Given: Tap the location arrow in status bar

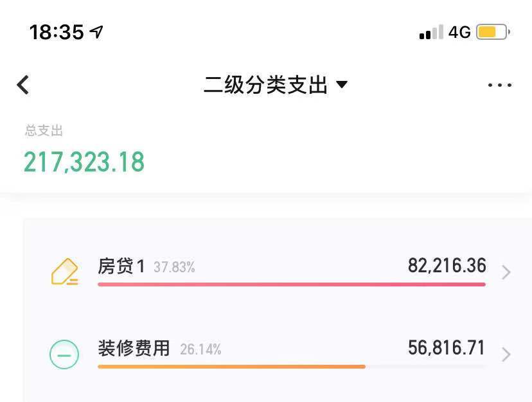Looking at the screenshot, I should (96, 32).
